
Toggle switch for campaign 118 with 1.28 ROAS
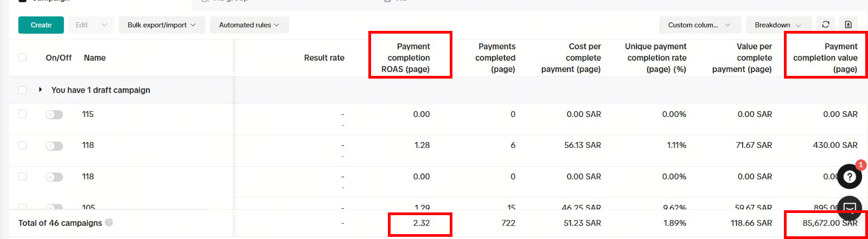[54, 146]
